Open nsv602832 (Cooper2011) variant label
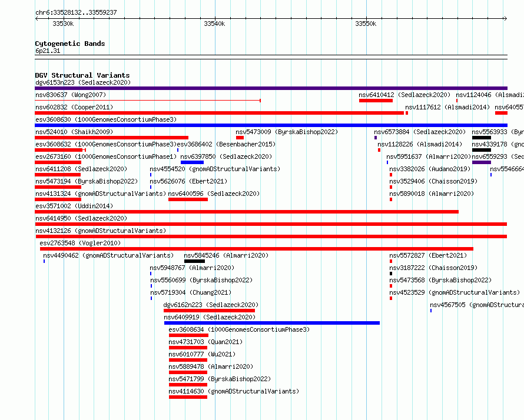Image resolution: width=524 pixels, height=420 pixels. [x=74, y=107]
